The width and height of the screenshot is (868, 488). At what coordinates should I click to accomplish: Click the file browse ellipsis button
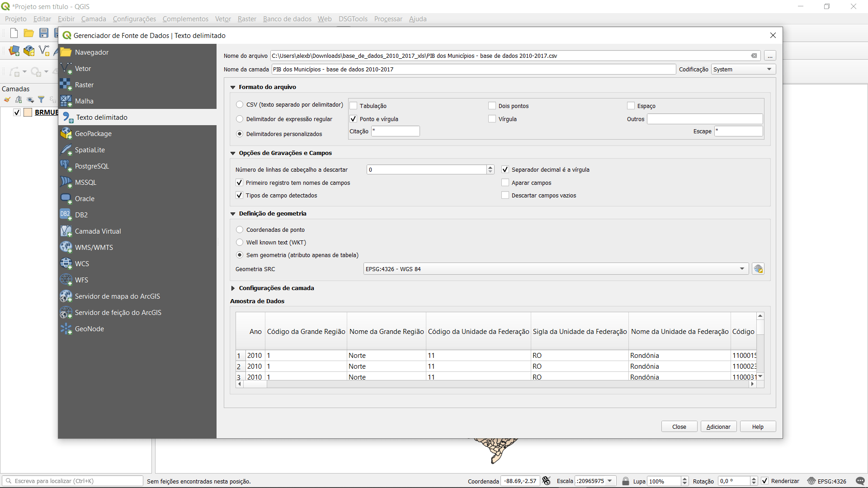click(x=770, y=56)
